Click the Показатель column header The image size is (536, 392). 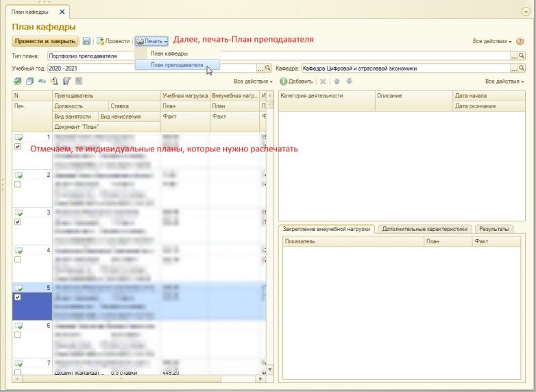click(354, 241)
